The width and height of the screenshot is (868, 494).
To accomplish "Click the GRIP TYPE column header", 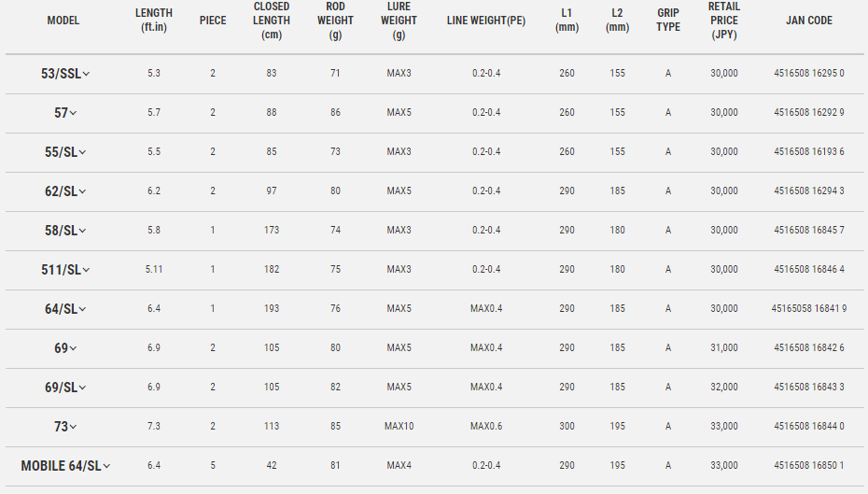I will click(x=668, y=20).
